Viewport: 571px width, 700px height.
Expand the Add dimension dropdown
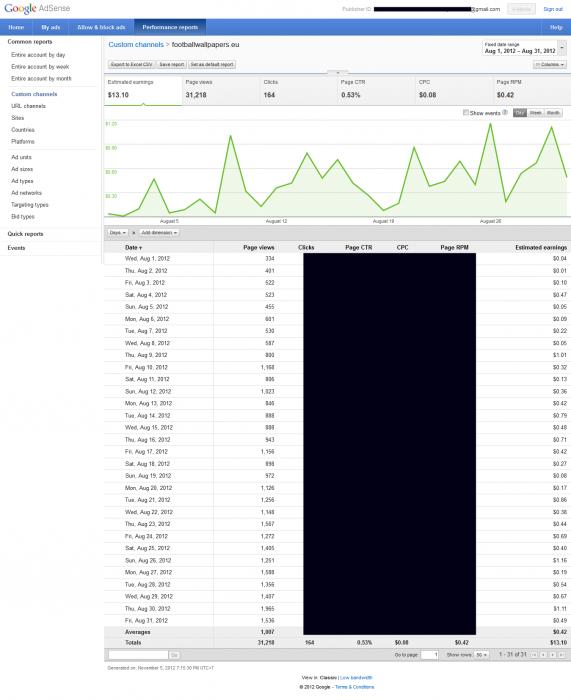(x=159, y=233)
